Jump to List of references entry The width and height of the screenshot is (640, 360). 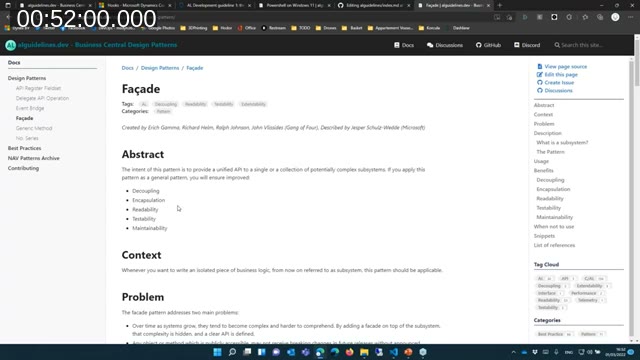click(554, 245)
